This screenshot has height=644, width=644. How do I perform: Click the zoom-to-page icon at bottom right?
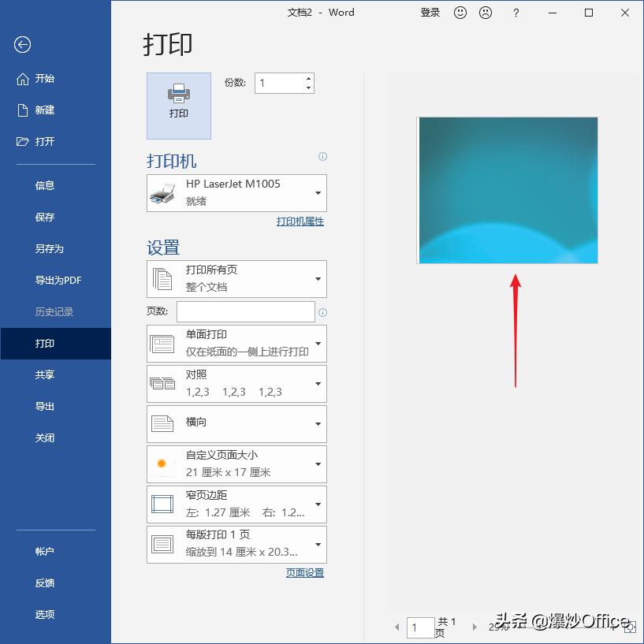[630, 626]
